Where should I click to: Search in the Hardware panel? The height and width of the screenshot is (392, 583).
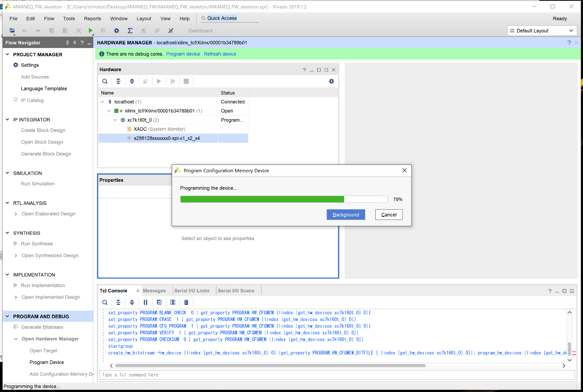(x=105, y=81)
